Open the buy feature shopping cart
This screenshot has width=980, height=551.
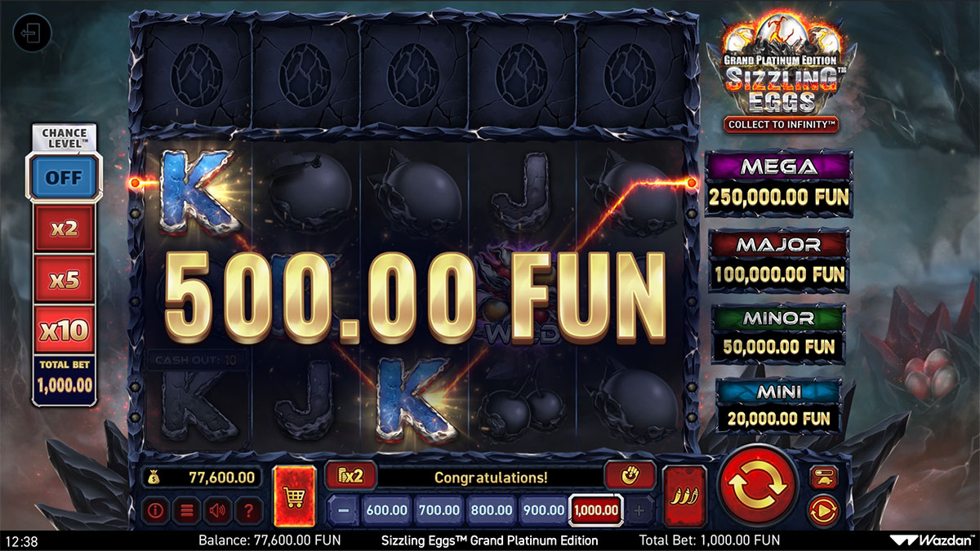294,494
